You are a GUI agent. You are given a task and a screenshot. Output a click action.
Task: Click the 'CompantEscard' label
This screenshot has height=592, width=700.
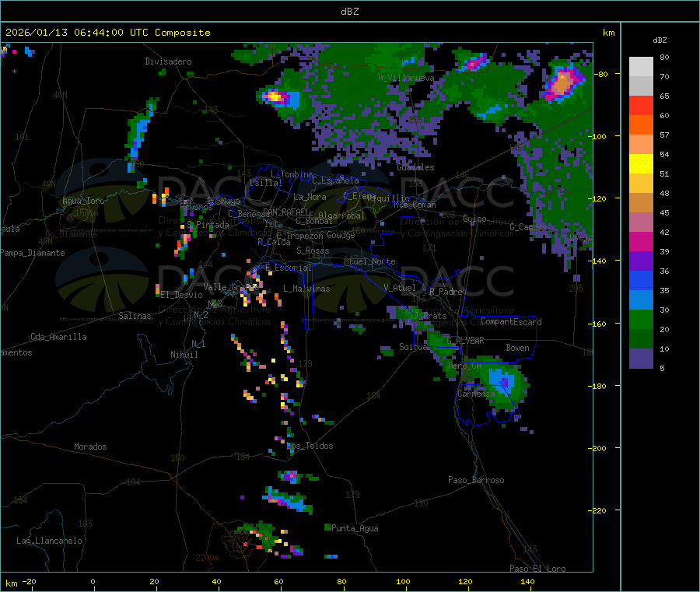click(x=511, y=322)
